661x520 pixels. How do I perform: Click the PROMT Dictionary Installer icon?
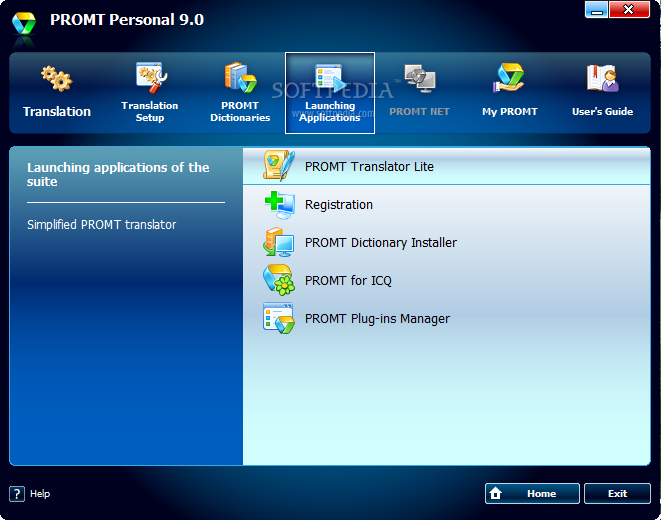[x=279, y=242]
